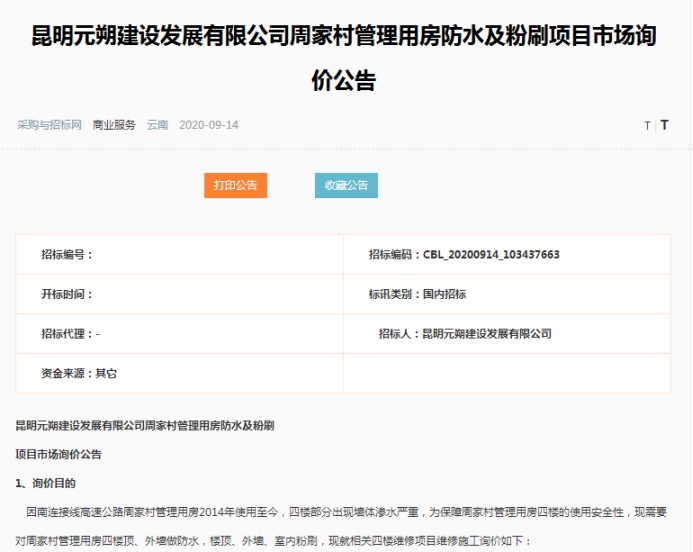The height and width of the screenshot is (552, 693).
Task: Click the publish date 2020-09-14
Action: 209,125
